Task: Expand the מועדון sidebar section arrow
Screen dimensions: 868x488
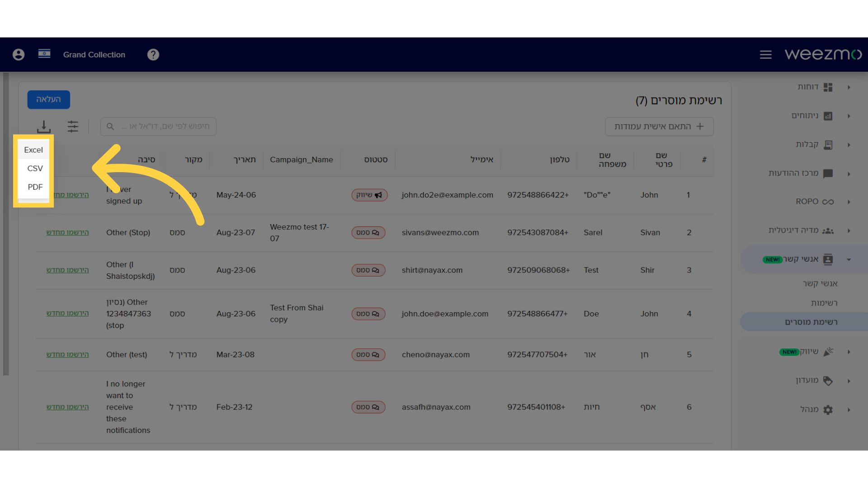Action: click(x=849, y=381)
